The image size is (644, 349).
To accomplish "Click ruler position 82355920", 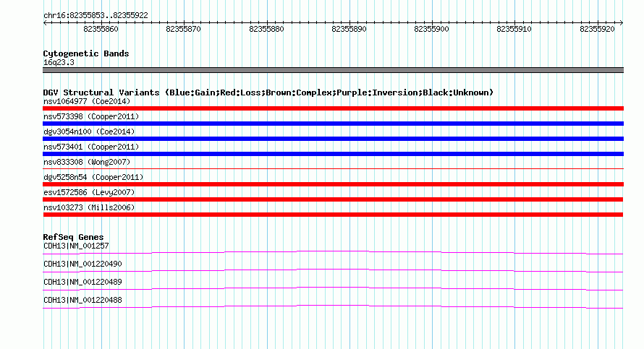I will click(597, 29).
